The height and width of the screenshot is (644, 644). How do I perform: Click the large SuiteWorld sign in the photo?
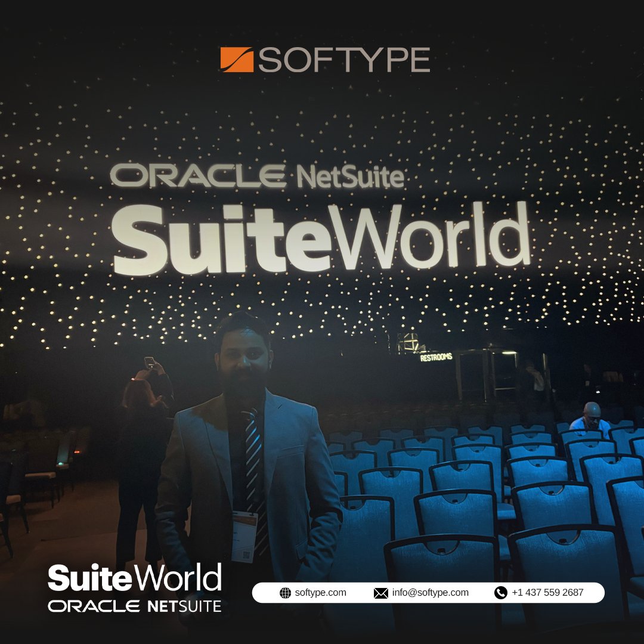321,239
